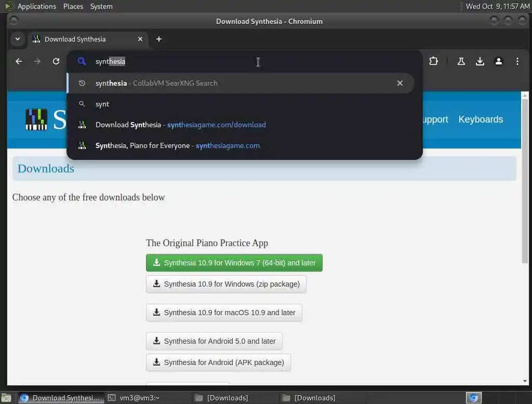Click the Chromium icon in workspace switcher
The height and width of the screenshot is (404, 532).
(x=474, y=398)
